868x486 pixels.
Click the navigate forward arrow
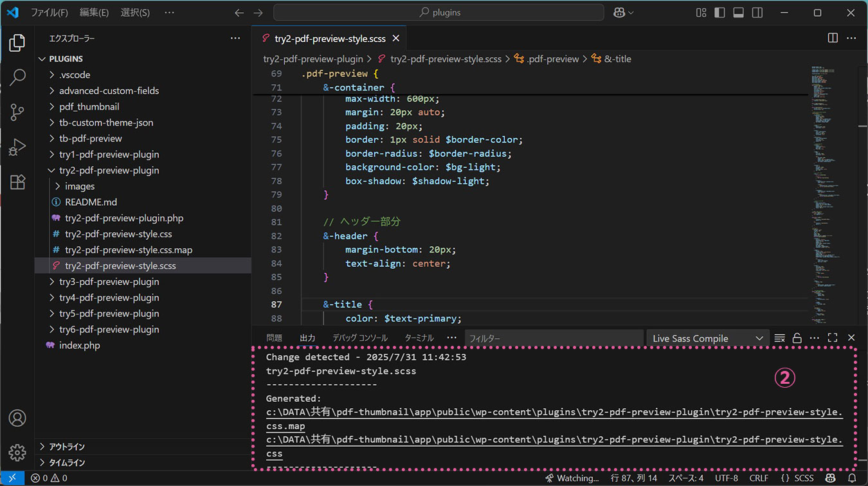pyautogui.click(x=258, y=12)
